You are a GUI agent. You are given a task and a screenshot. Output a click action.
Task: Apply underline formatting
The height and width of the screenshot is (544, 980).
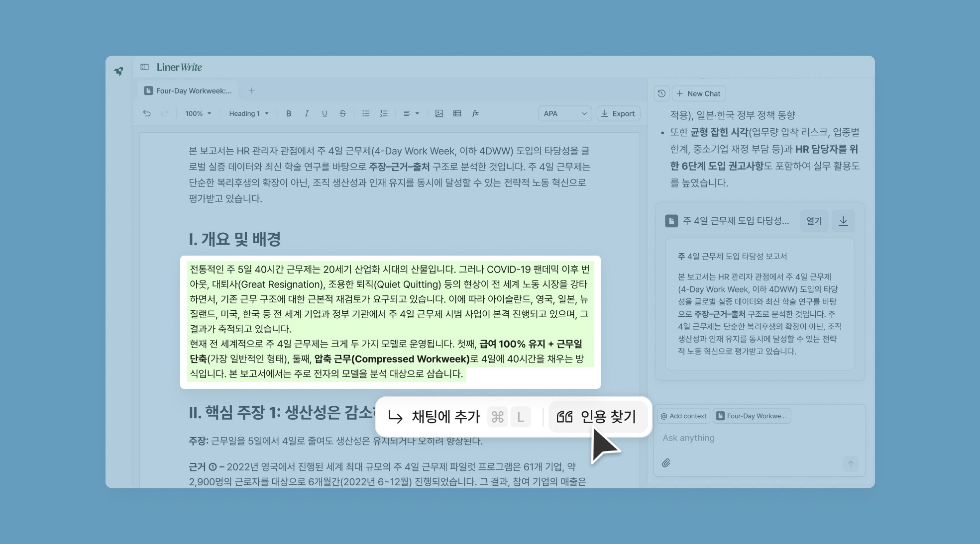click(x=325, y=113)
